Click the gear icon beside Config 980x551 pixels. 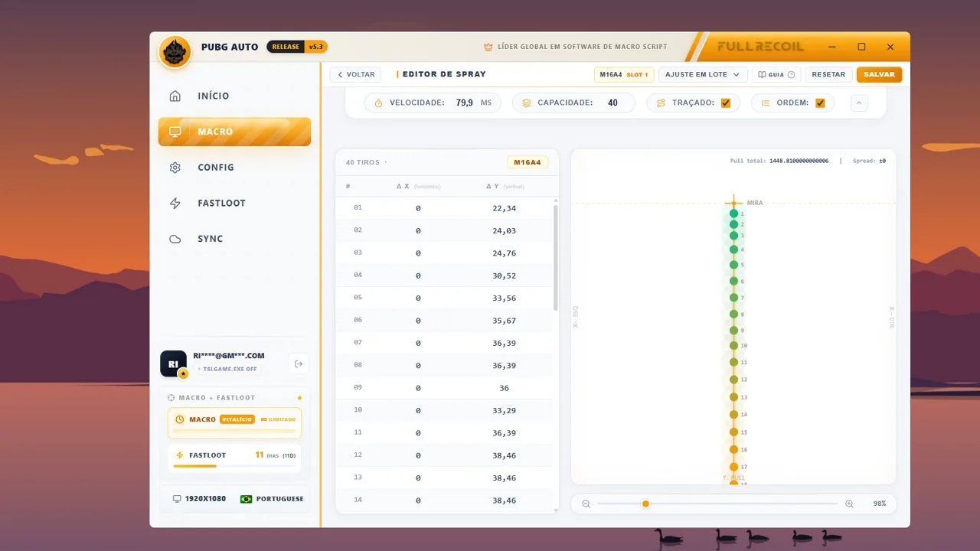(175, 168)
